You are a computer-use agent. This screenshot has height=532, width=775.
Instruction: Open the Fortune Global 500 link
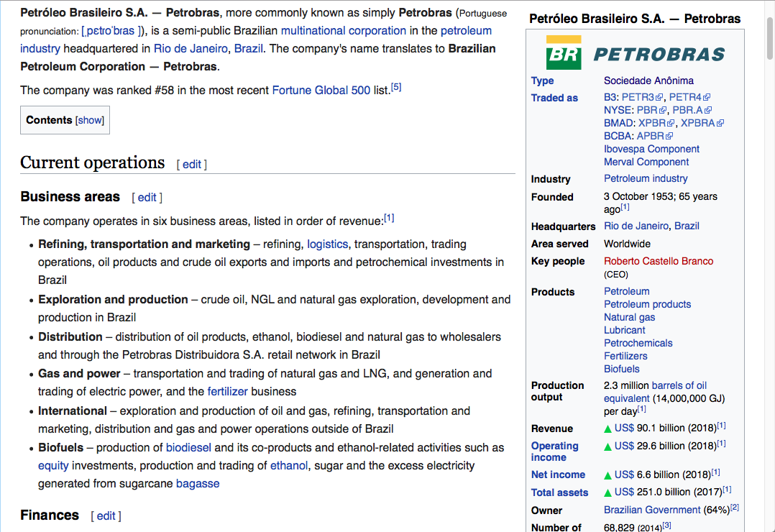[321, 91]
